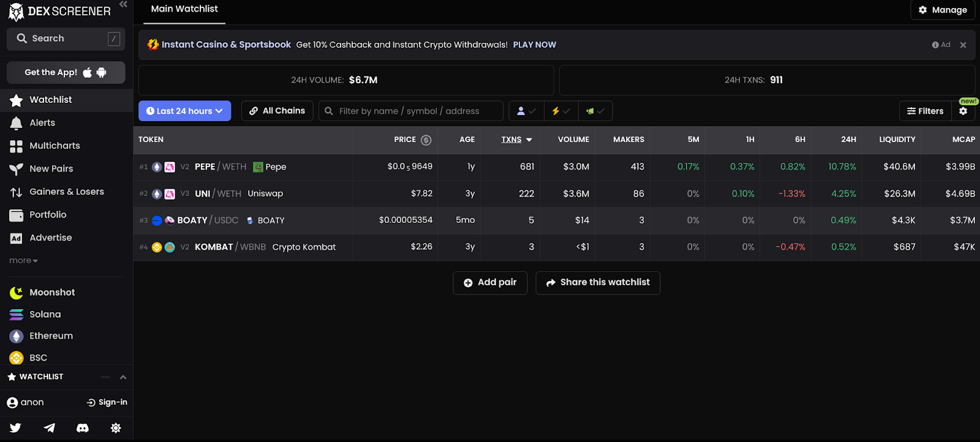
Task: Sort by the 24H column header
Action: pos(848,140)
